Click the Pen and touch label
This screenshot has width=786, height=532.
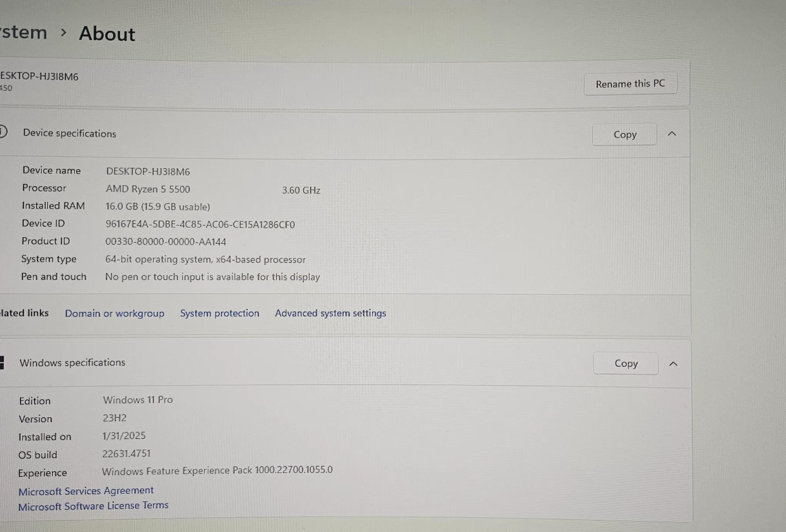(54, 276)
